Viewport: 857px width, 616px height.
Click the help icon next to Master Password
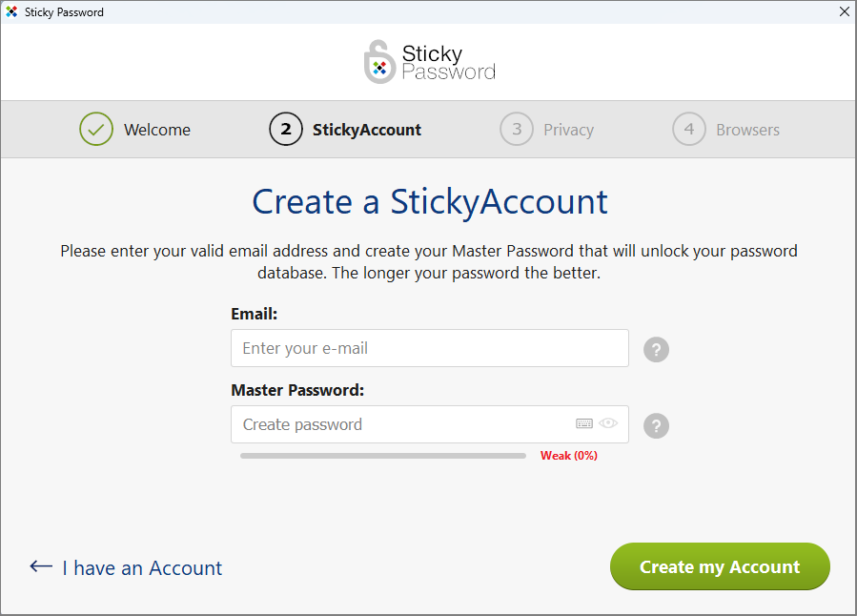(x=656, y=425)
